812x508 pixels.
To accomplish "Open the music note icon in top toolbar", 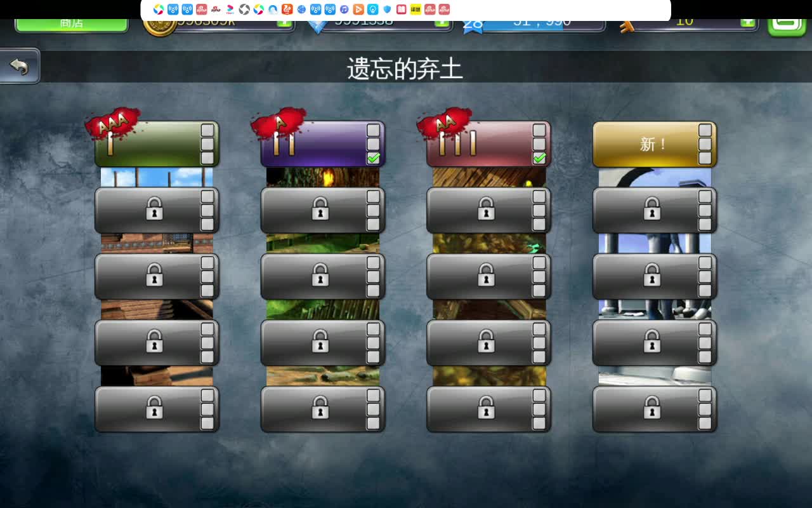I will click(x=344, y=10).
